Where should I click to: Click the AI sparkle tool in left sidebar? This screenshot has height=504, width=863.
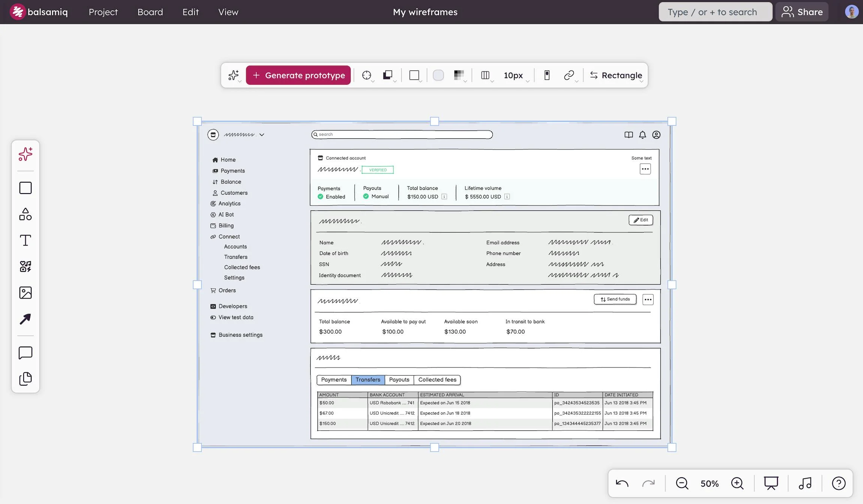click(26, 154)
